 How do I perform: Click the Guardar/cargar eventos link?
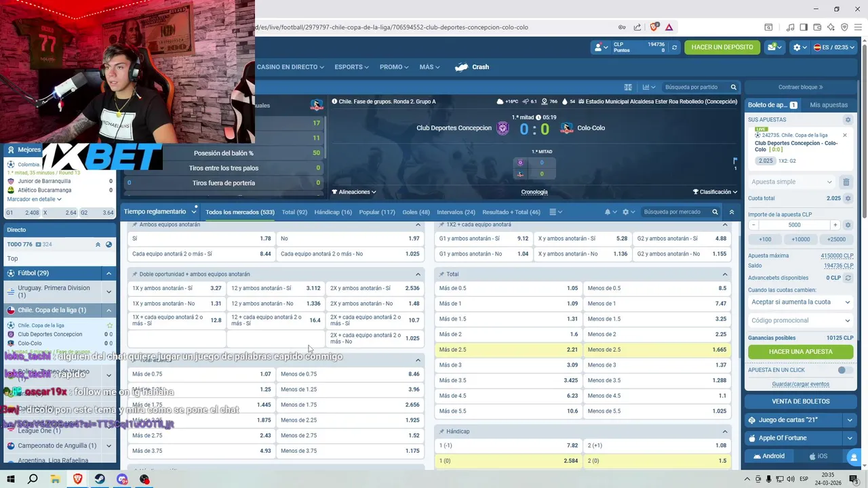click(800, 384)
